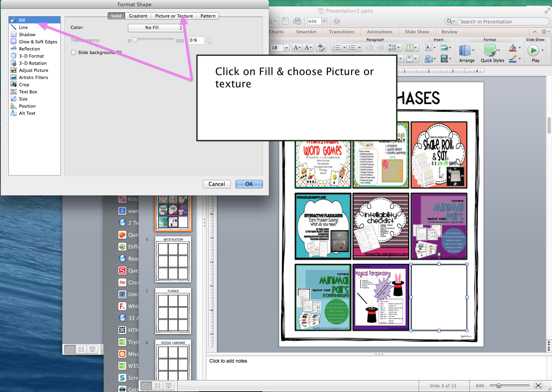Select Crop in Format Shape list
Viewport: 552px width, 392px height.
pos(35,85)
